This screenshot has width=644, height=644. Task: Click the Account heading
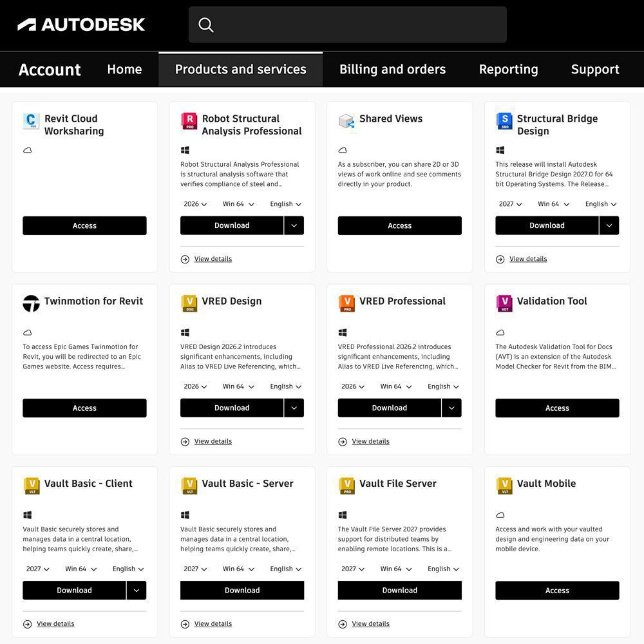coord(50,70)
